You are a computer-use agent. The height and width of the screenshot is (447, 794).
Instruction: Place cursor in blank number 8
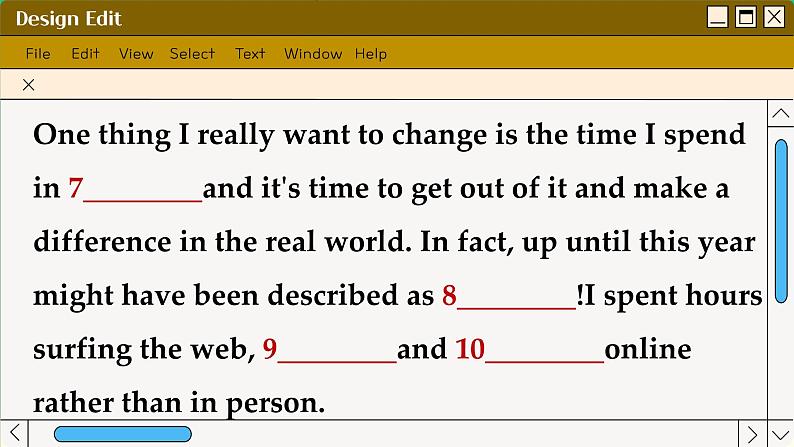coord(516,297)
